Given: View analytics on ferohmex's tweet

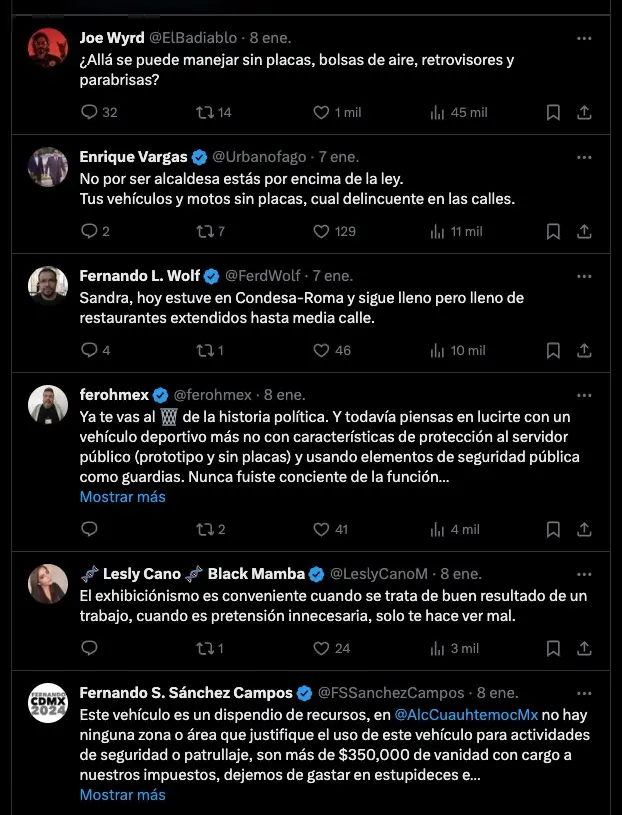Looking at the screenshot, I should (437, 530).
